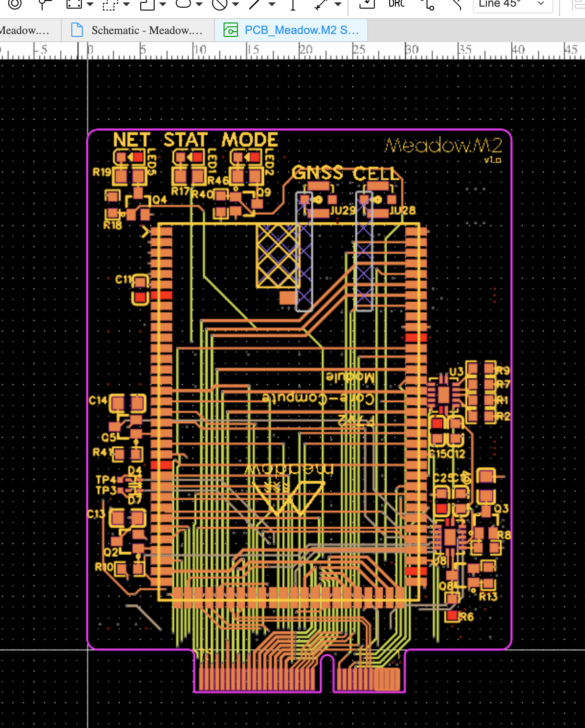
Task: Click the PCIe edge connector gold fingers
Action: pos(299,679)
